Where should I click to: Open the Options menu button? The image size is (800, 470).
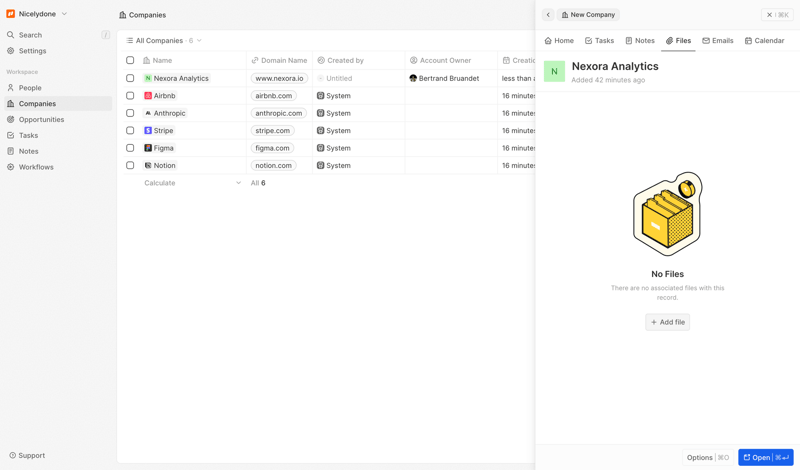click(708, 457)
